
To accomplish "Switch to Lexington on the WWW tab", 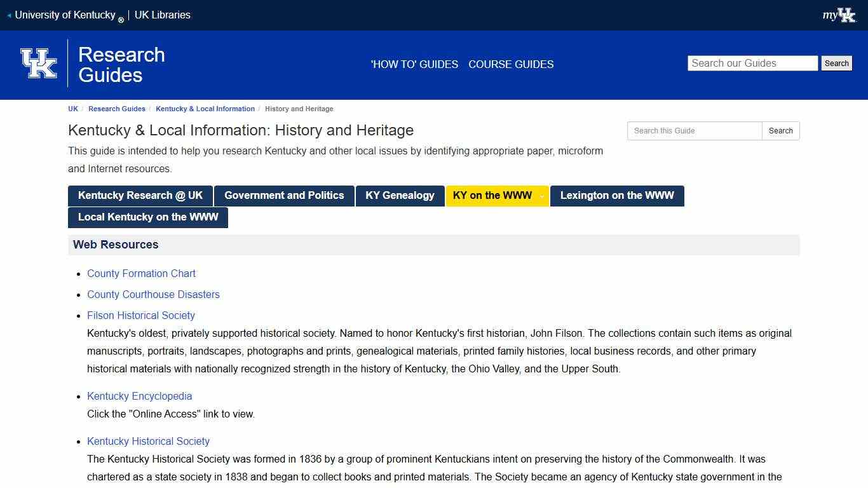I will pyautogui.click(x=617, y=195).
